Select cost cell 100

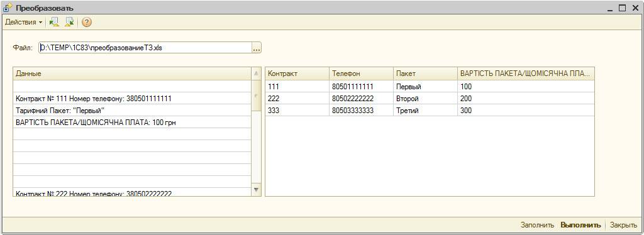pos(526,87)
